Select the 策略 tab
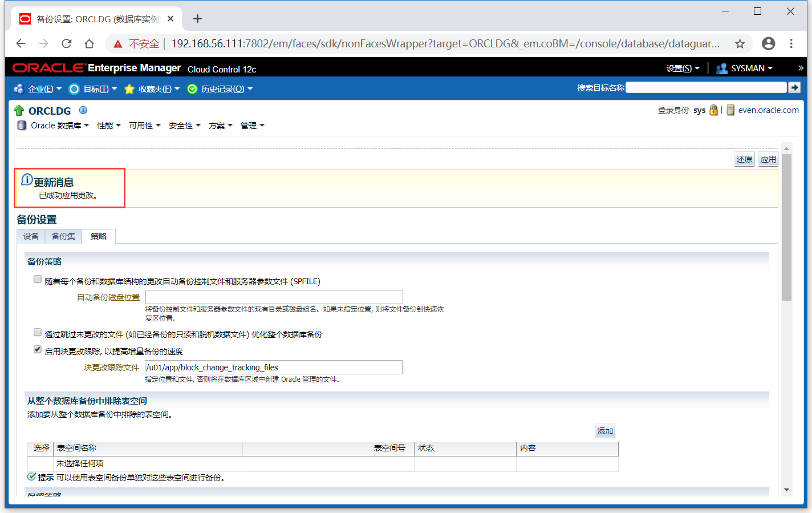Image resolution: width=812 pixels, height=513 pixels. pyautogui.click(x=99, y=236)
